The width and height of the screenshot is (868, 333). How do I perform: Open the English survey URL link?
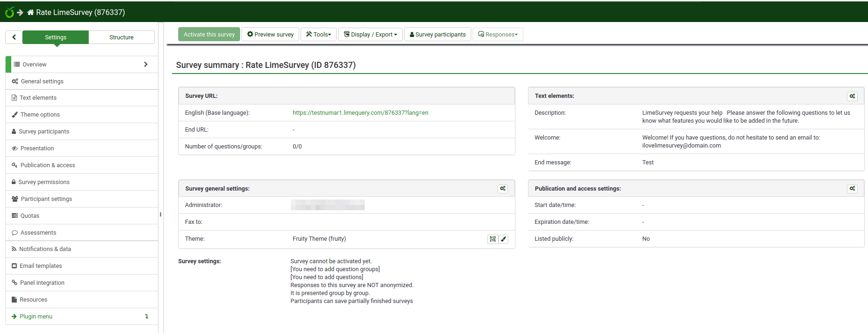click(x=360, y=113)
